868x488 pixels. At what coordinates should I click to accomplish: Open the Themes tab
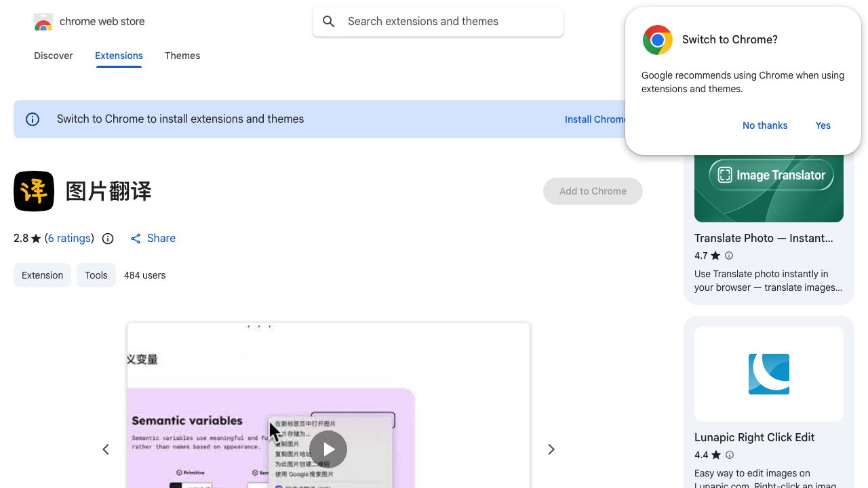pyautogui.click(x=182, y=56)
